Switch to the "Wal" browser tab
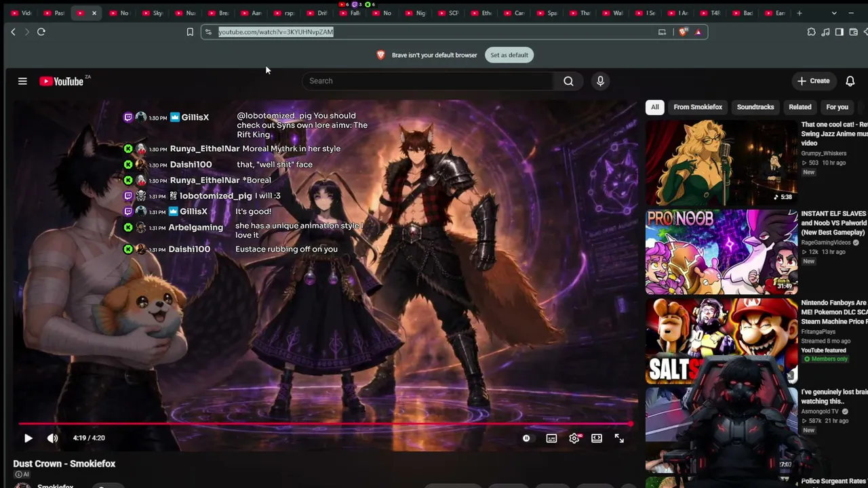Image resolution: width=868 pixels, height=488 pixels. tap(612, 13)
